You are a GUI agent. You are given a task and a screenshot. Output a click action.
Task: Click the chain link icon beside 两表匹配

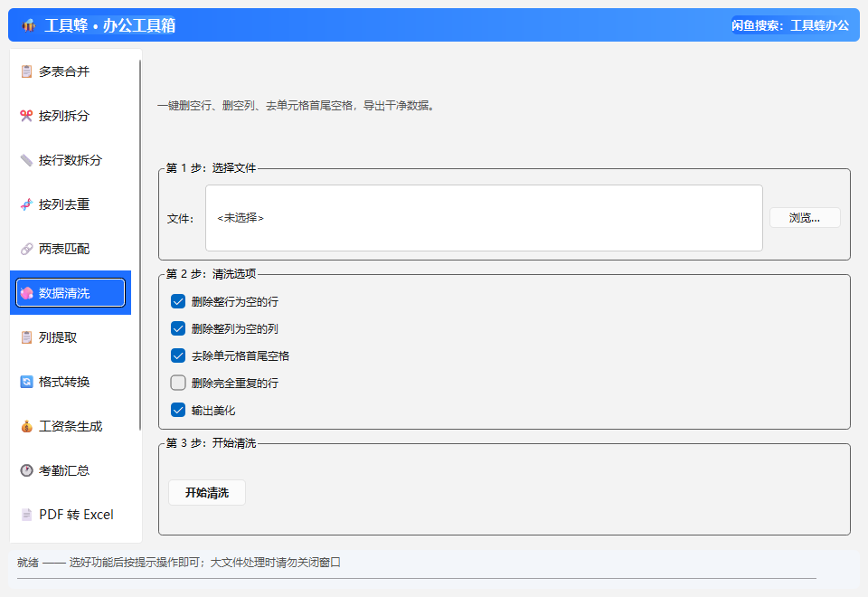(26, 249)
